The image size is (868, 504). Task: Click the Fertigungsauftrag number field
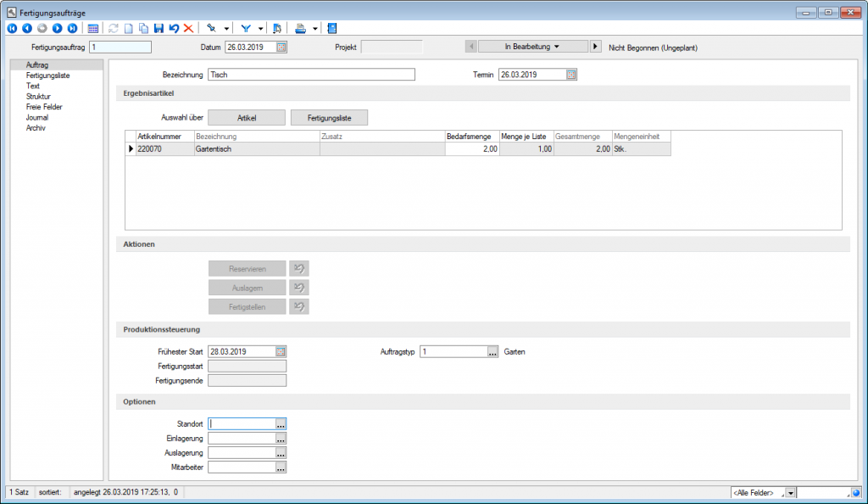tap(120, 48)
